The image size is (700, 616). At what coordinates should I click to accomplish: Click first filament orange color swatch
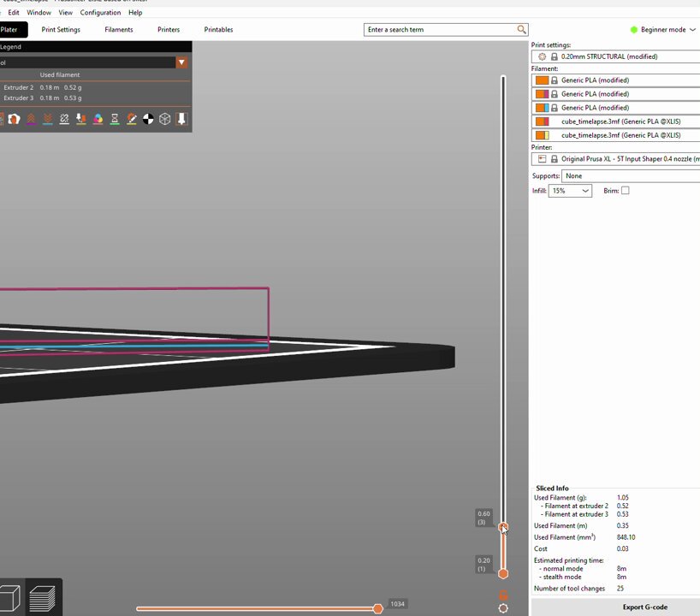point(542,80)
